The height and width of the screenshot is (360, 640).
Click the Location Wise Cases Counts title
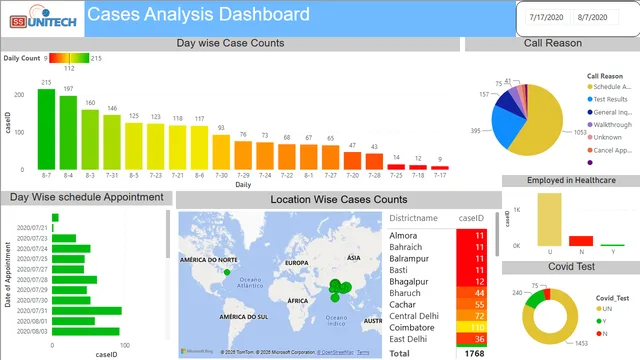tap(339, 200)
